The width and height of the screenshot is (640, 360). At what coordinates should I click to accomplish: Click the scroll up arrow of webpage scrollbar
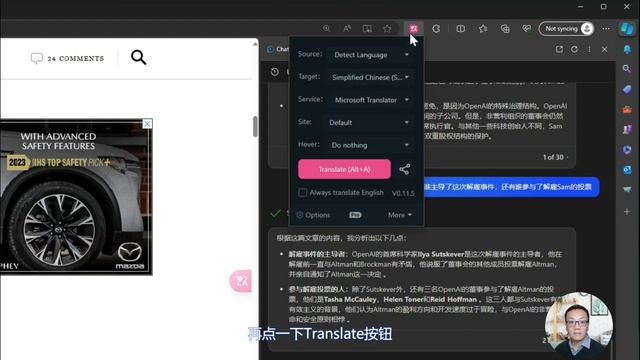coord(255,43)
